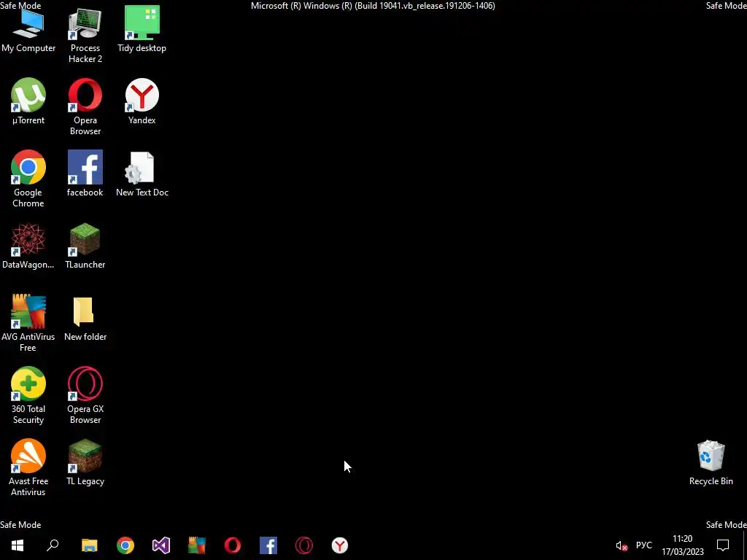The image size is (747, 560).
Task: Select the Yandex desktop shortcut
Action: tap(142, 101)
